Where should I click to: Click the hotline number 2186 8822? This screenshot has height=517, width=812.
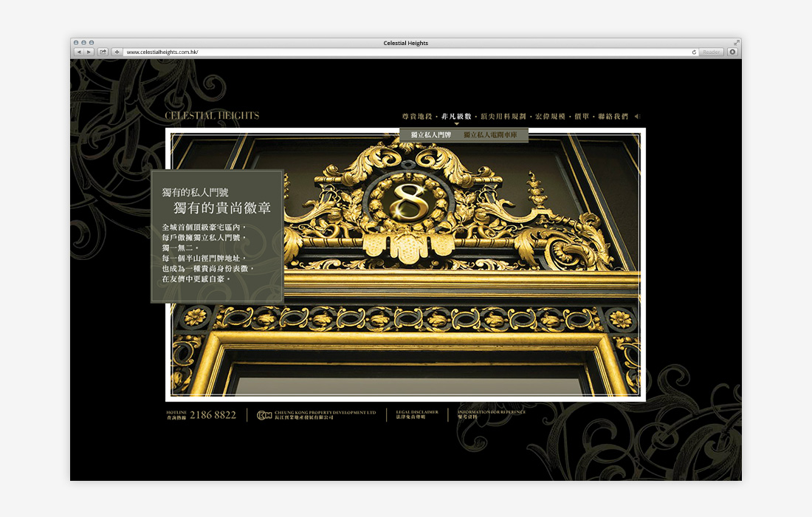pyautogui.click(x=213, y=415)
